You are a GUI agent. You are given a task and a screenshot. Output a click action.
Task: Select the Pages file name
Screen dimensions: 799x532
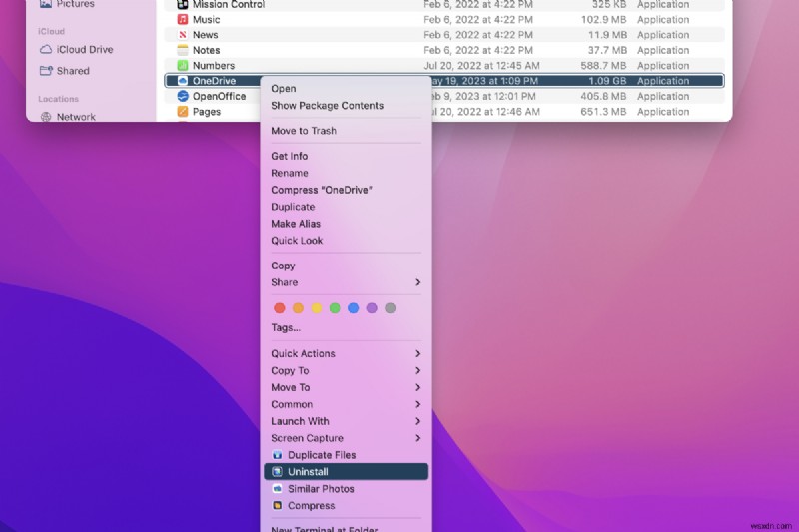point(207,111)
